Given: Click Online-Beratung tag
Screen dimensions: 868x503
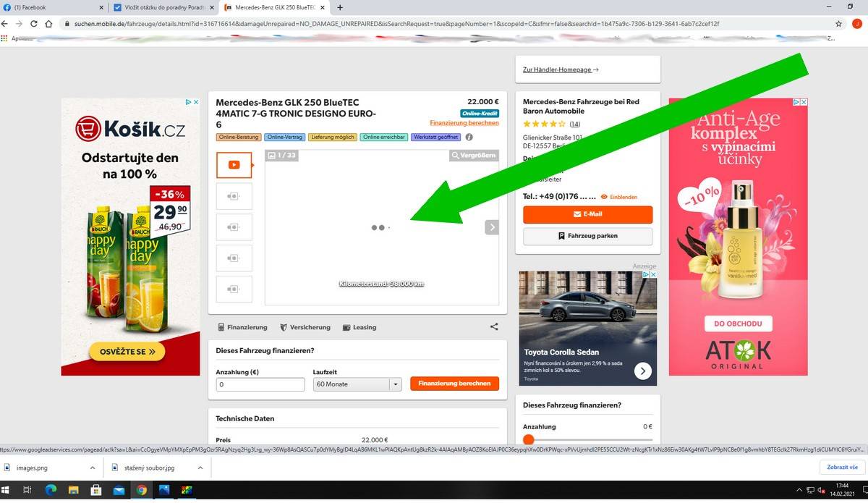Looking at the screenshot, I should pyautogui.click(x=239, y=137).
